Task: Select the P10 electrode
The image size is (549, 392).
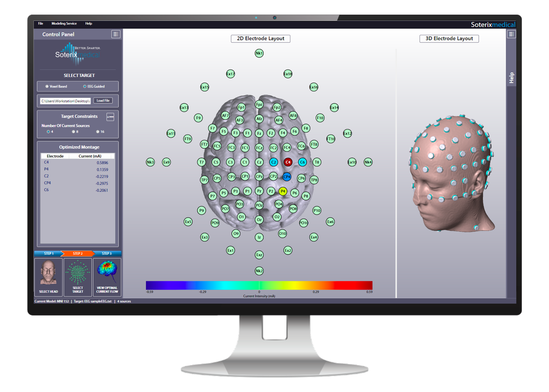Action: pos(317,211)
